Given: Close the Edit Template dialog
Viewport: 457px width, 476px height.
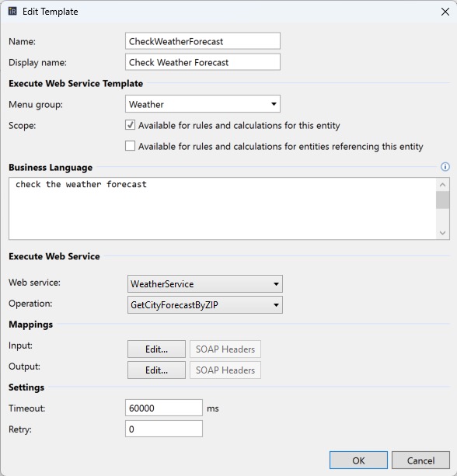Looking at the screenshot, I should (x=445, y=12).
